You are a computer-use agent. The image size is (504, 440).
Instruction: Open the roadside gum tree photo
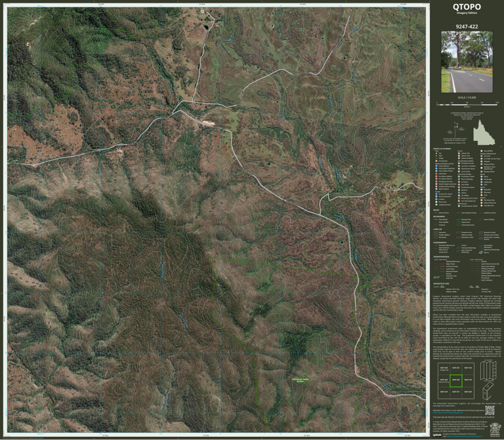(x=467, y=62)
